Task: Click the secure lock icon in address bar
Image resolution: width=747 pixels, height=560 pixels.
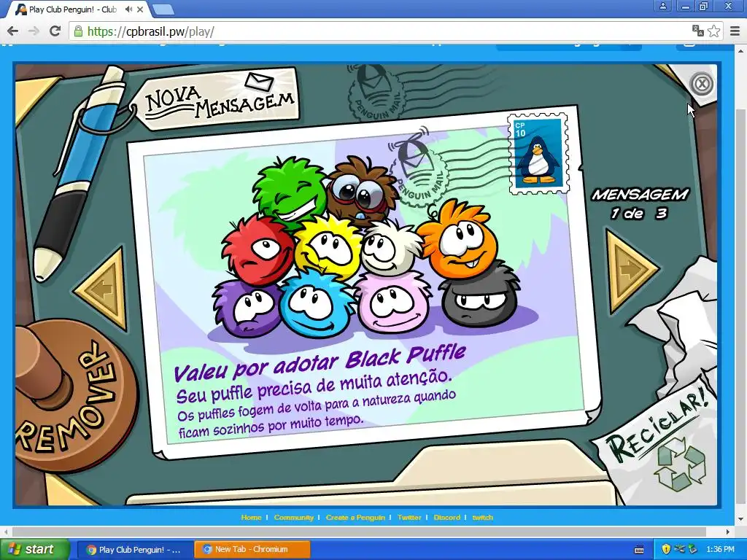Action: [x=78, y=31]
